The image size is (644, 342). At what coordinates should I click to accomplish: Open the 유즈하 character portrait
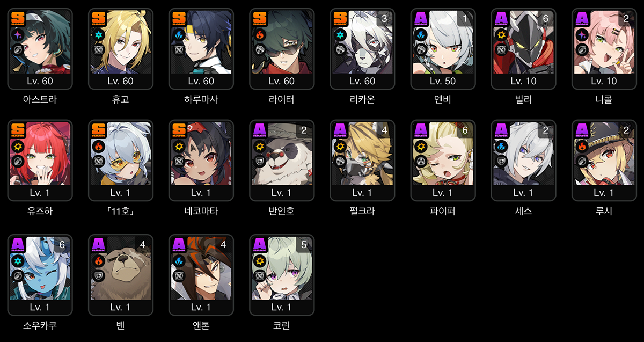pyautogui.click(x=40, y=161)
